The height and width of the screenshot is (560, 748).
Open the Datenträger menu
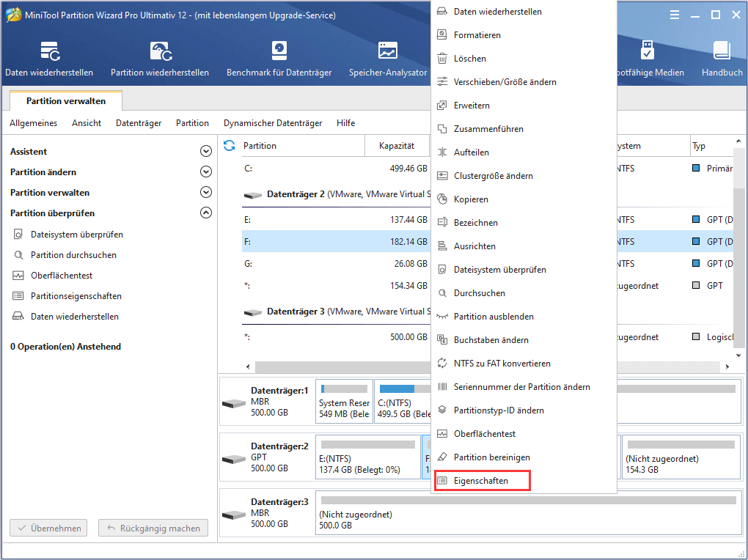tap(139, 123)
